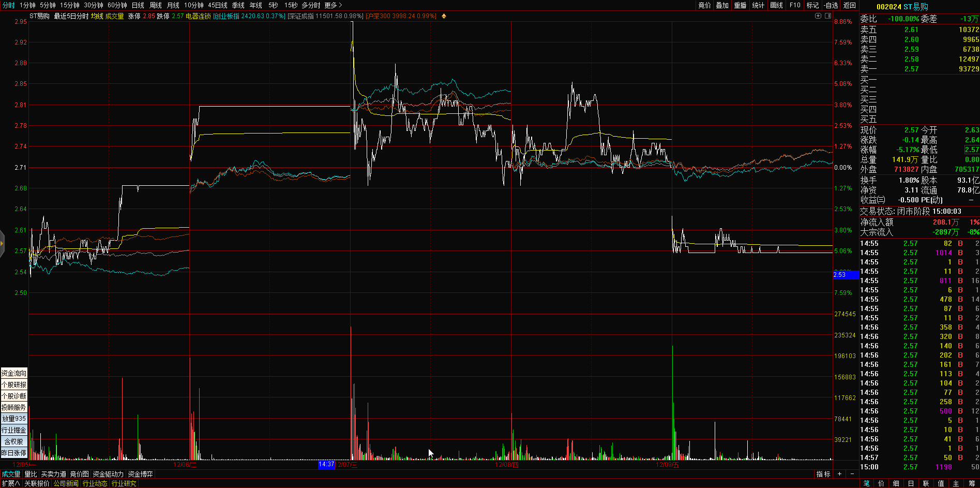
Task: Switch to the 日线 daily chart
Action: tap(138, 5)
